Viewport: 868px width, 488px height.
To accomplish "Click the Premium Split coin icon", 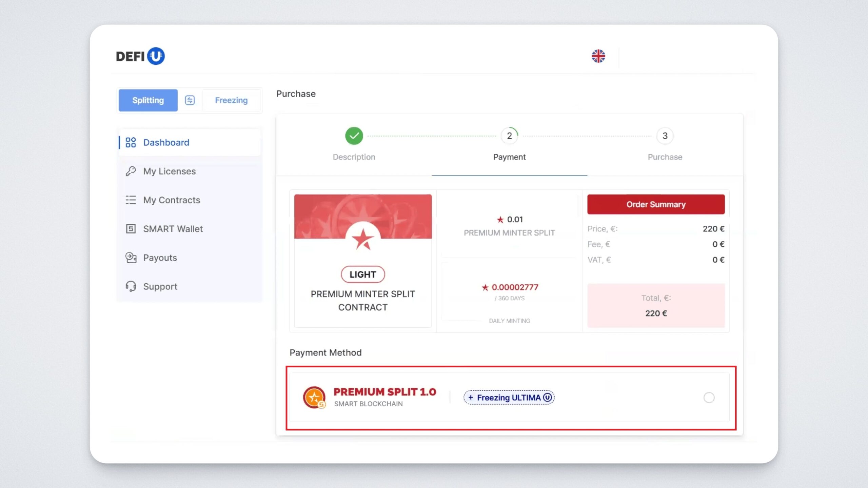I will point(314,397).
